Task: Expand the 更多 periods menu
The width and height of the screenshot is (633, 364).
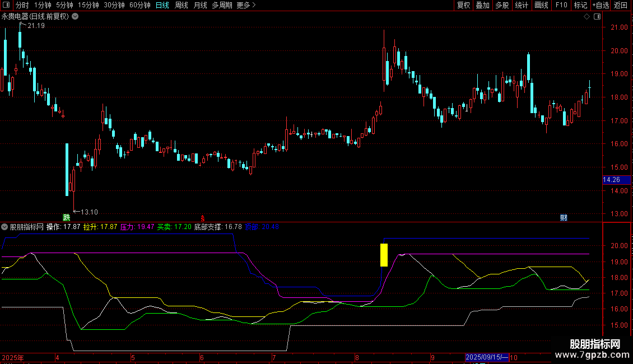Action: point(246,5)
